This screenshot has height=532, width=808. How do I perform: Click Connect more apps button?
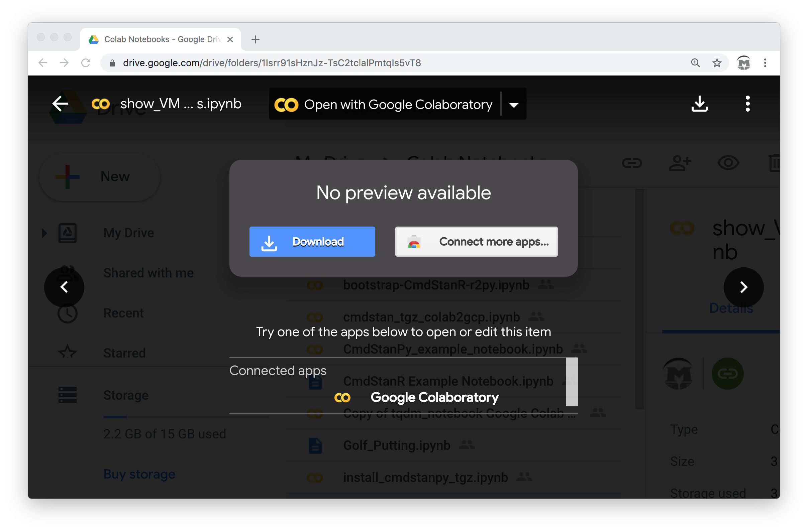(476, 242)
